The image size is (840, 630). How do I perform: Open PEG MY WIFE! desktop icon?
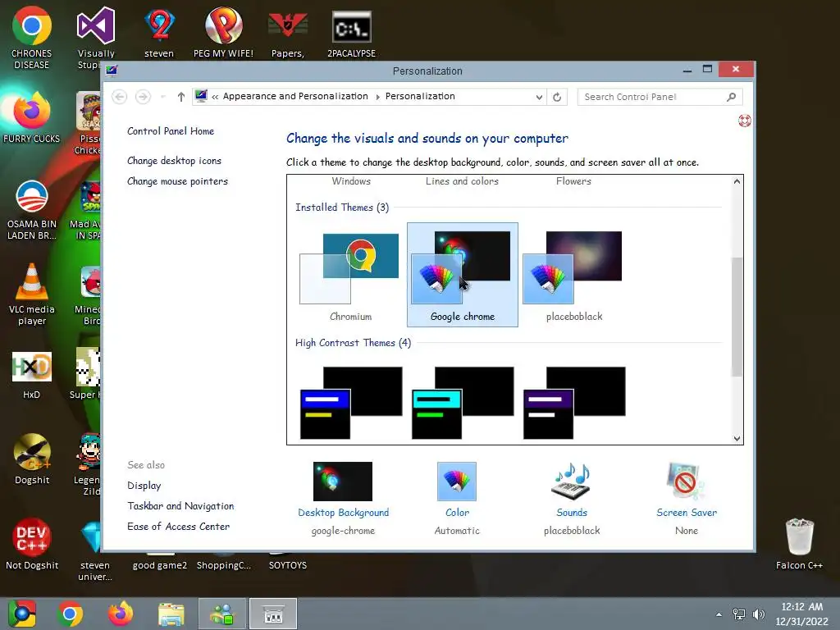[x=223, y=32]
